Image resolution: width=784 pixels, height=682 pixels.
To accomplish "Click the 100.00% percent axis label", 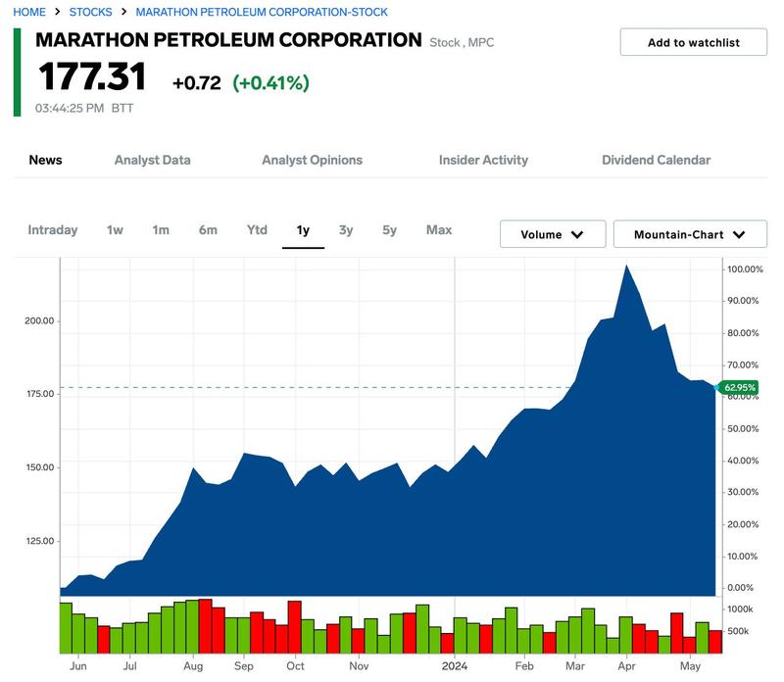I will point(745,269).
